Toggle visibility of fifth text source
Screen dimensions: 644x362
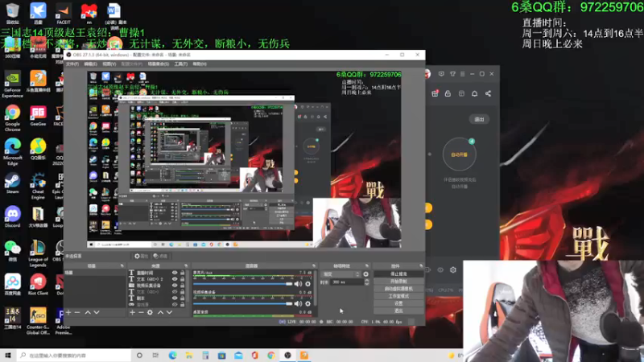[x=175, y=298]
